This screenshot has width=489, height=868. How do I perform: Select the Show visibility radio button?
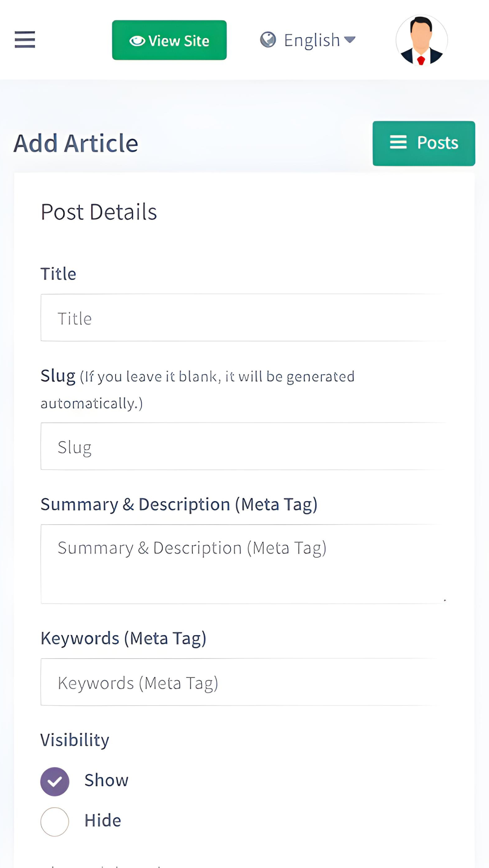pyautogui.click(x=55, y=781)
